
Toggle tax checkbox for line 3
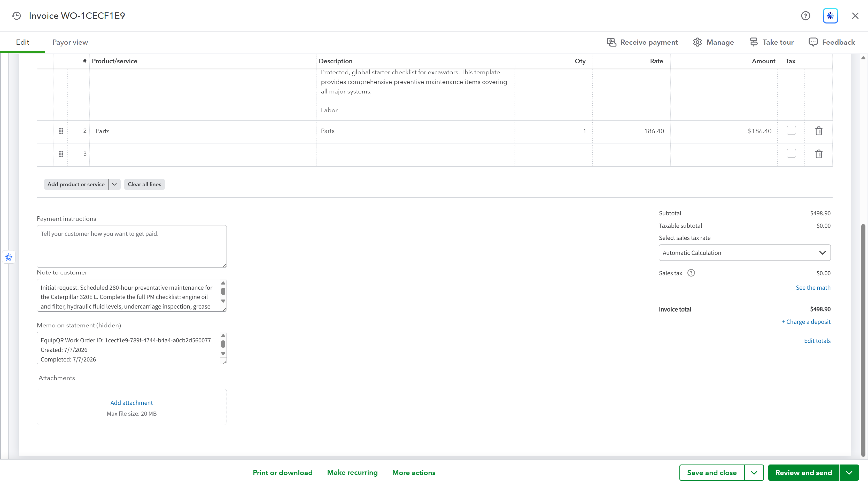[791, 153]
